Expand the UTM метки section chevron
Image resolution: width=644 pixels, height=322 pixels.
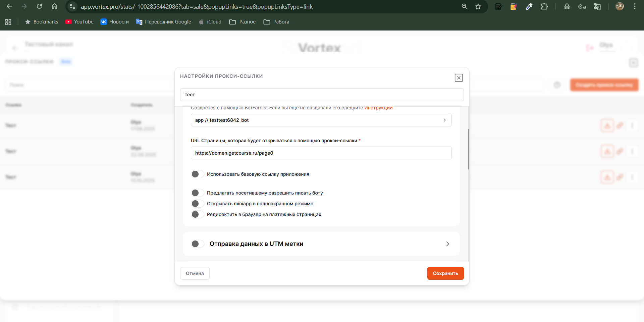pyautogui.click(x=447, y=244)
